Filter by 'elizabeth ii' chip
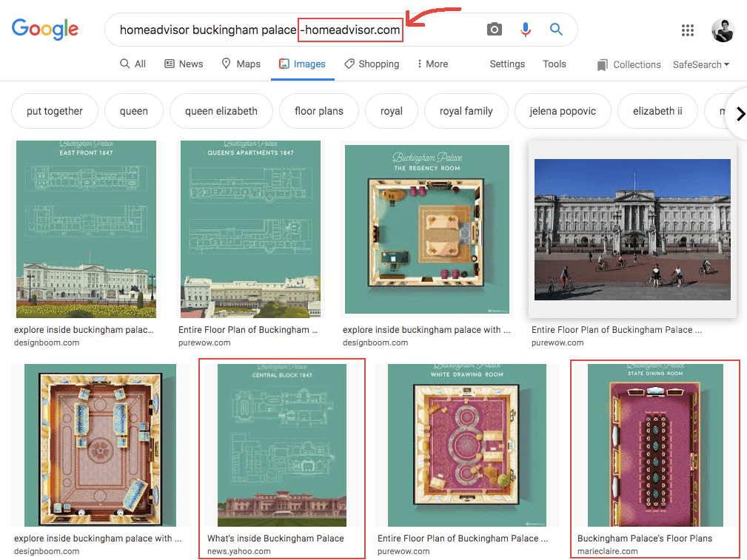The image size is (747, 560). coord(657,111)
